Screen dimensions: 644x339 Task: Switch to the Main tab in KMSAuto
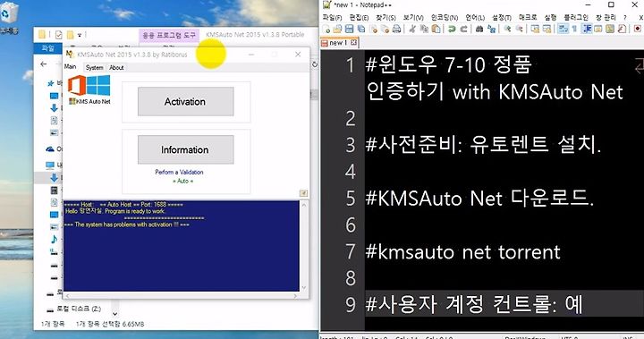[x=71, y=66]
